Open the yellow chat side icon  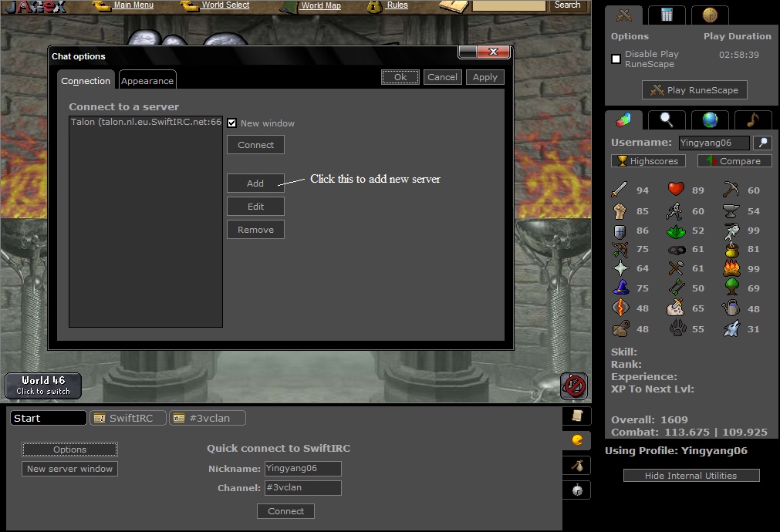577,440
